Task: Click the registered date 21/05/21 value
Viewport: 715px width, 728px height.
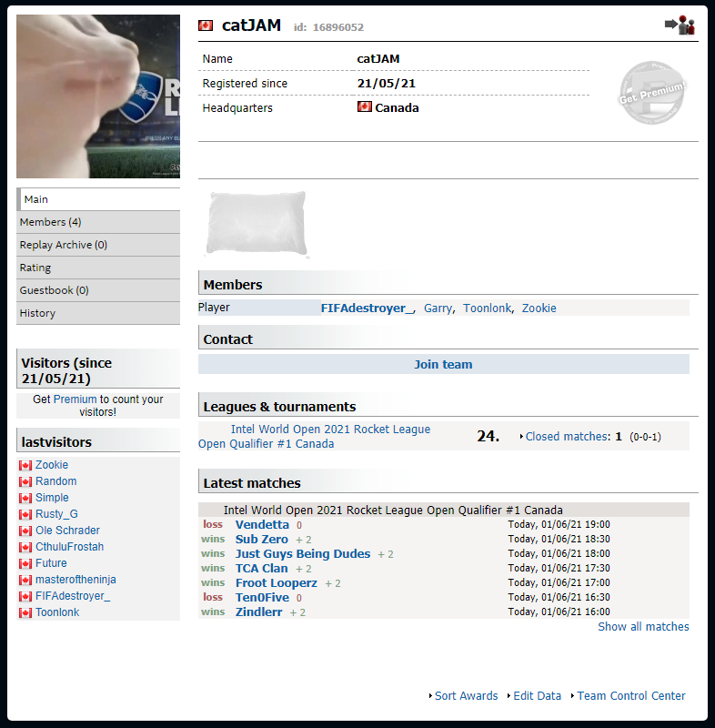Action: pyautogui.click(x=386, y=83)
